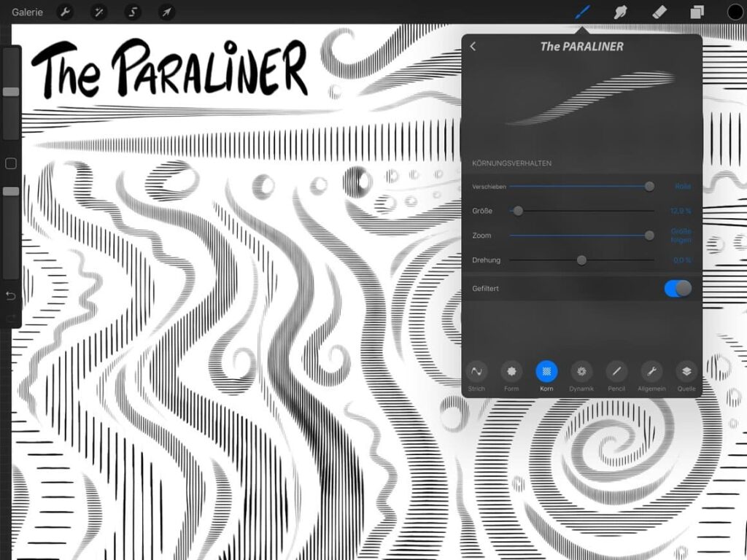747x560 pixels.
Task: Toggle the Gefiltert switch
Action: click(x=678, y=288)
